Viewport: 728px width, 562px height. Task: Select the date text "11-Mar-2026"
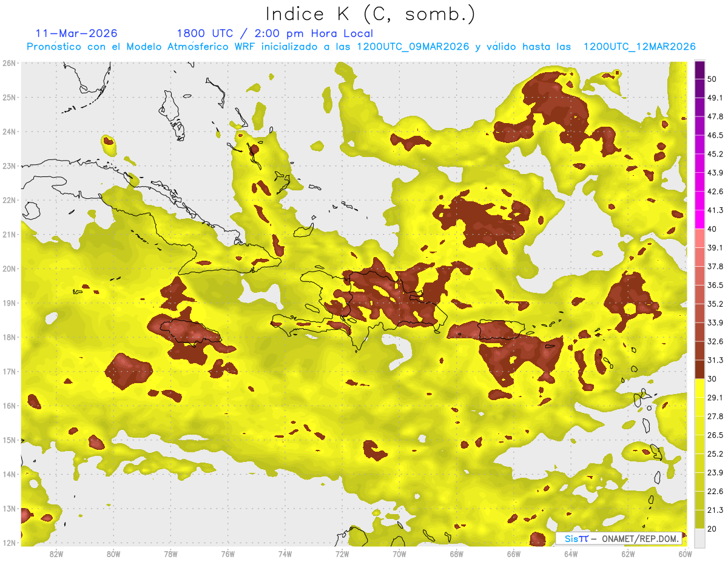(76, 33)
